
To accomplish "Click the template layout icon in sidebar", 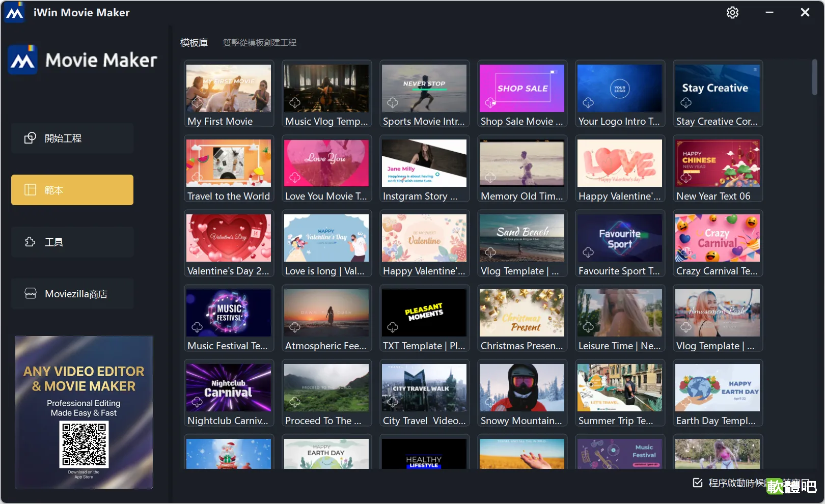I will pos(31,190).
